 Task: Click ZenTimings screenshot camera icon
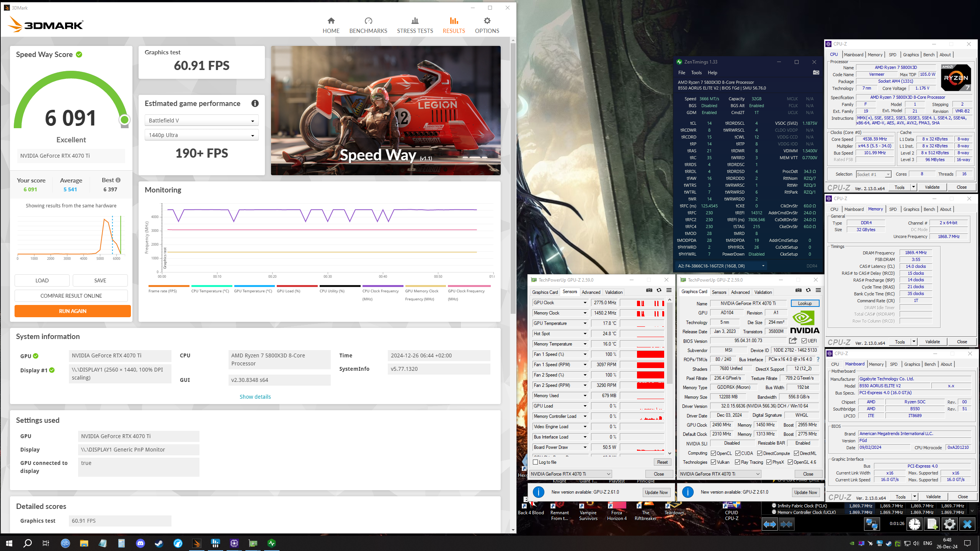(x=816, y=72)
